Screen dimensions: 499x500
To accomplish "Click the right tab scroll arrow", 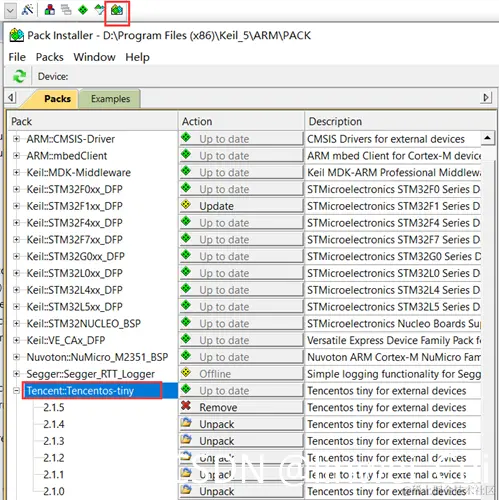I will pos(486,98).
